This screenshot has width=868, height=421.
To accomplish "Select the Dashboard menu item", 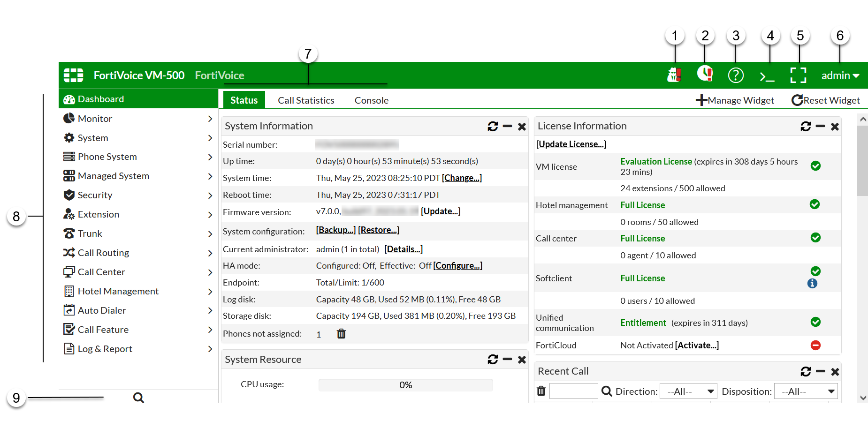I will (x=138, y=99).
